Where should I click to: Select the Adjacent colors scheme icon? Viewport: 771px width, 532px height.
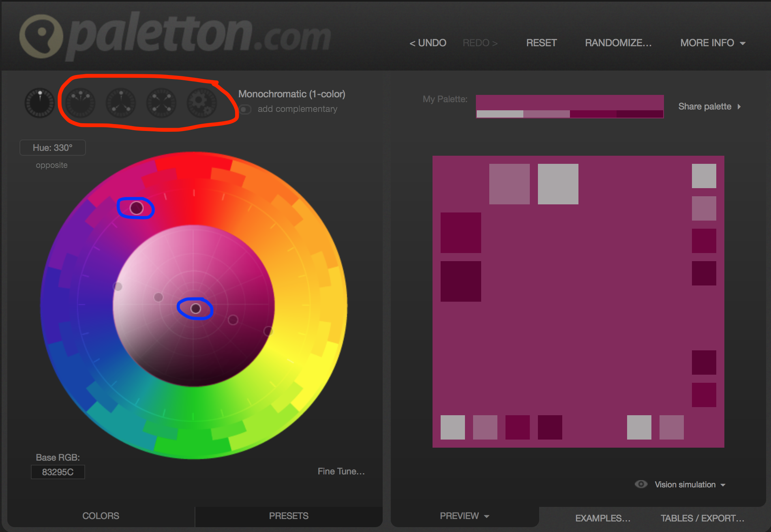tap(80, 103)
